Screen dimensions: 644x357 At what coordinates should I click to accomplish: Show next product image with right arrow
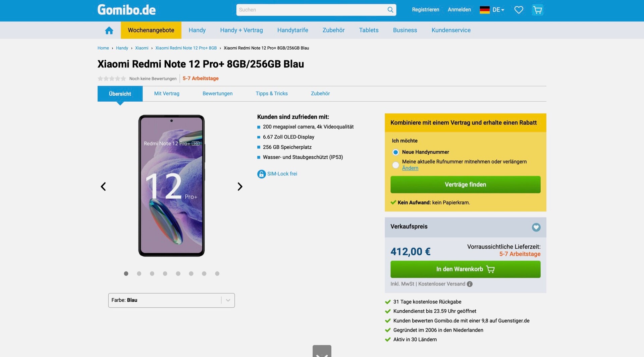[x=240, y=187]
